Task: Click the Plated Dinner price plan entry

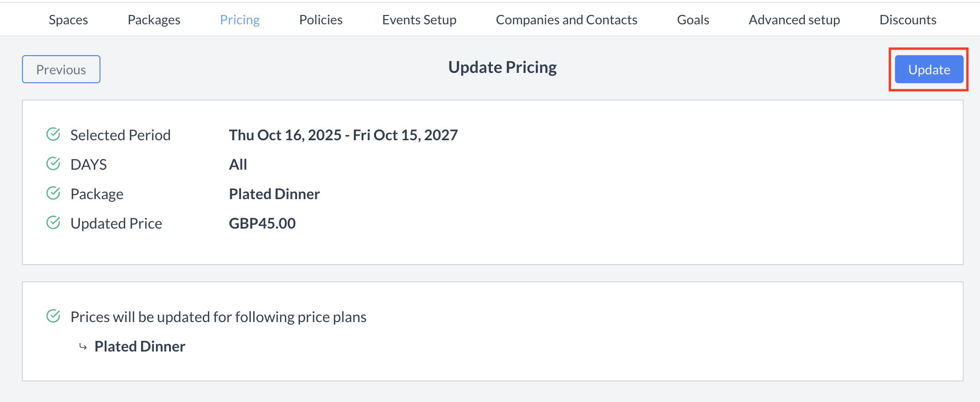Action: 140,346
